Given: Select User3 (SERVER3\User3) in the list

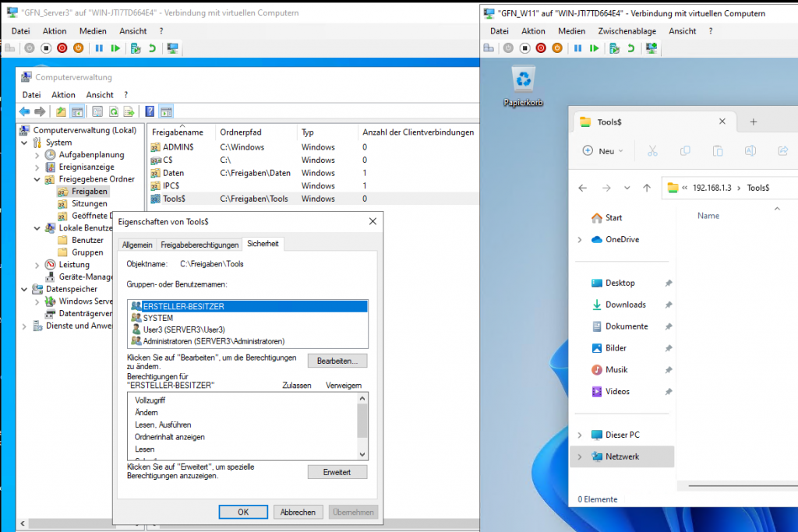Looking at the screenshot, I should pyautogui.click(x=183, y=329).
